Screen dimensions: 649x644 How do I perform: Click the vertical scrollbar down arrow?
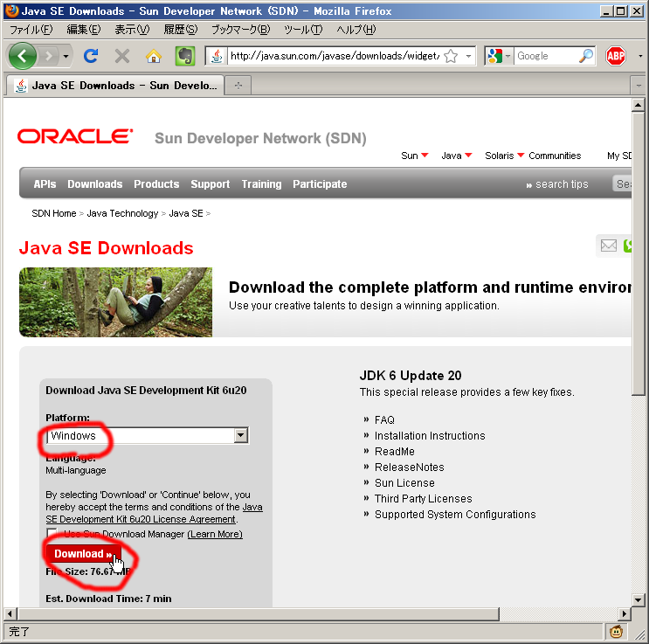638,599
